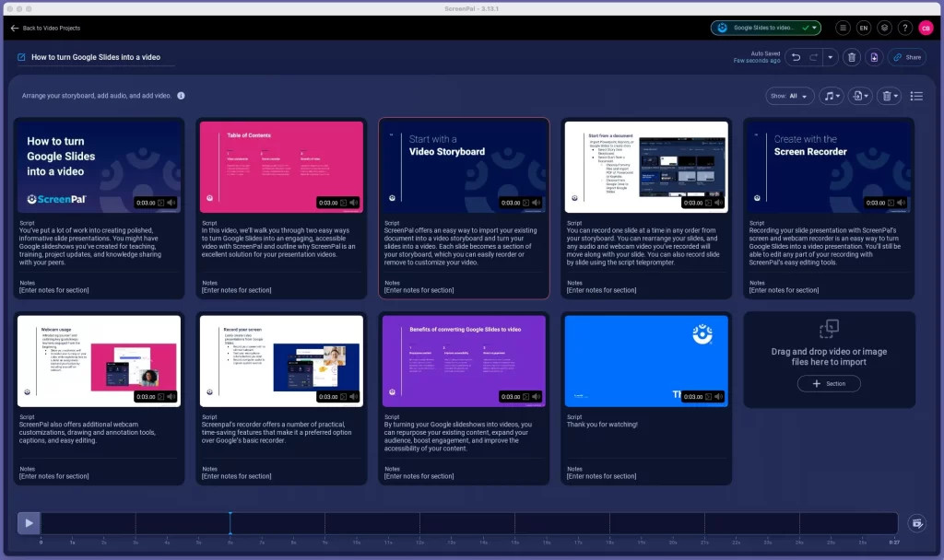The image size is (944, 560).
Task: Edit the 'Thank you for watching!' script
Action: 602,424
